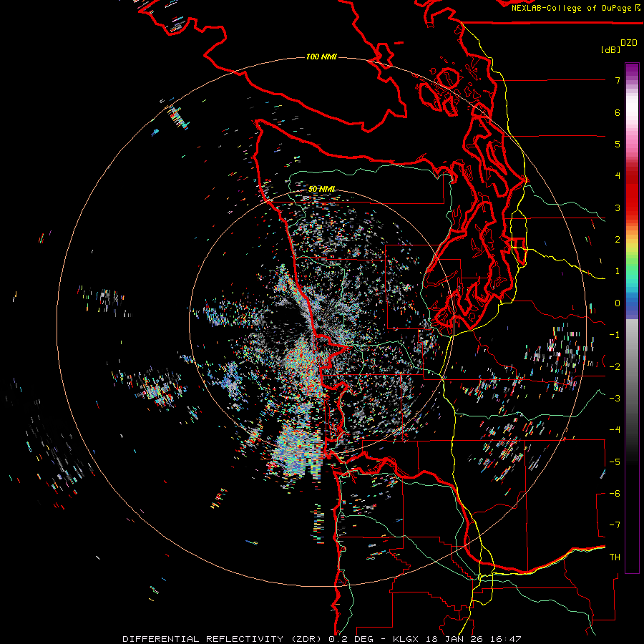
Task: Select the 100 NMI range ring label
Action: click(321, 57)
